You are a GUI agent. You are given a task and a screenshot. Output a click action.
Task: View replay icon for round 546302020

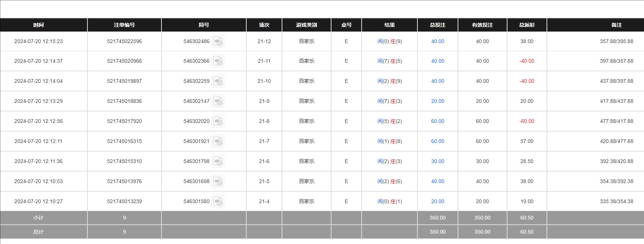click(218, 121)
